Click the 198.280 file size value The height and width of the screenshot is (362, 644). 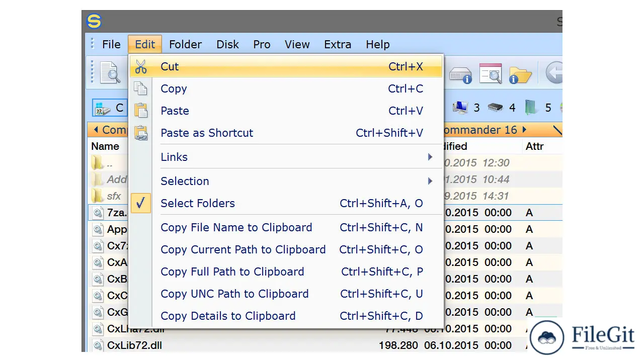398,345
